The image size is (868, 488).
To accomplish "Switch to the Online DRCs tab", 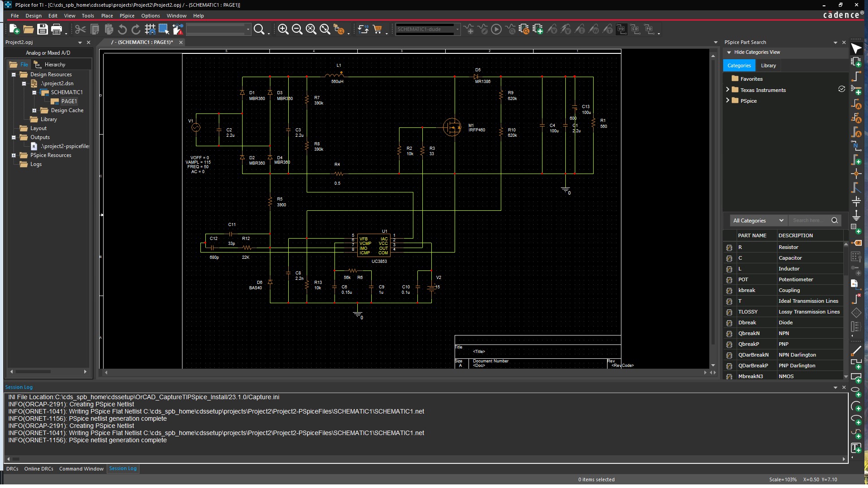I will pyautogui.click(x=39, y=469).
